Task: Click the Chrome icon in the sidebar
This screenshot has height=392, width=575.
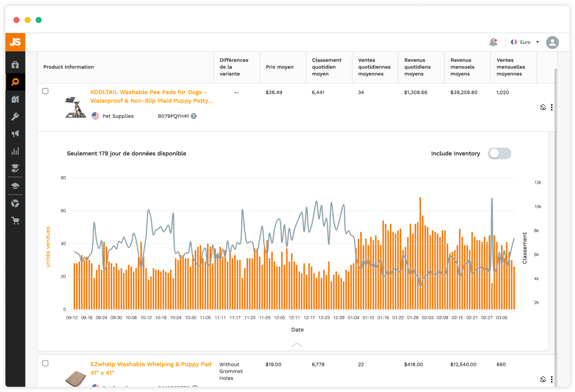Action: pos(15,203)
